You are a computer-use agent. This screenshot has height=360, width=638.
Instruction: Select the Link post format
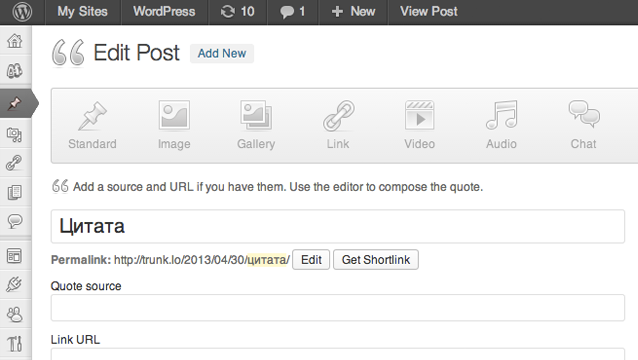(338, 125)
